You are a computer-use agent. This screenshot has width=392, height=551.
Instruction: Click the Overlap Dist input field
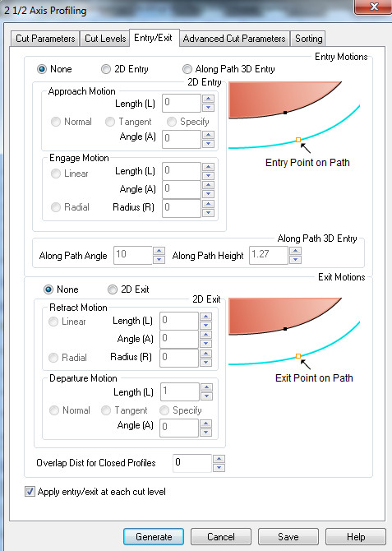192,463
